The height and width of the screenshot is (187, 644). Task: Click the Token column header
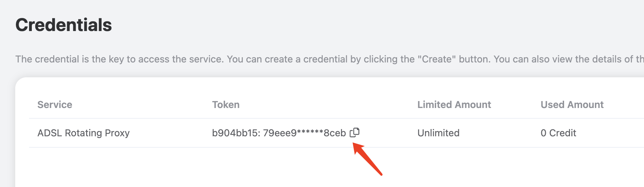[x=226, y=105]
